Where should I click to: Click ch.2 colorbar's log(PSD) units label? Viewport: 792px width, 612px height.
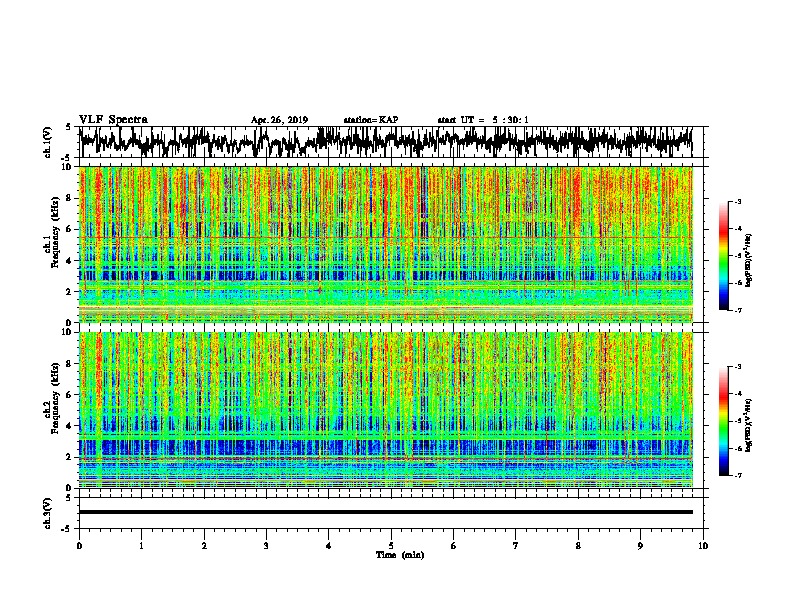(749, 426)
